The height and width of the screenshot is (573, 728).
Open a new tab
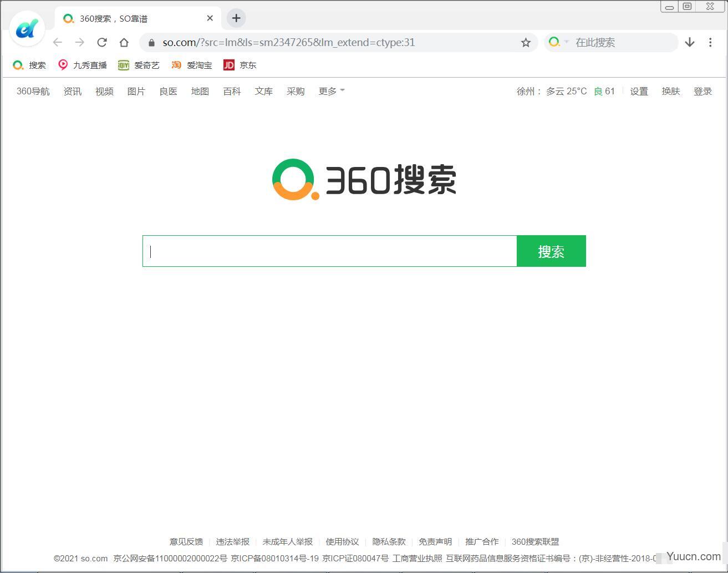point(236,18)
